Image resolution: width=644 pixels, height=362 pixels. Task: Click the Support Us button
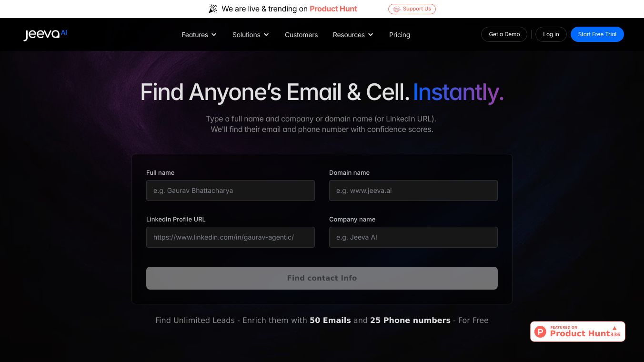coord(412,9)
